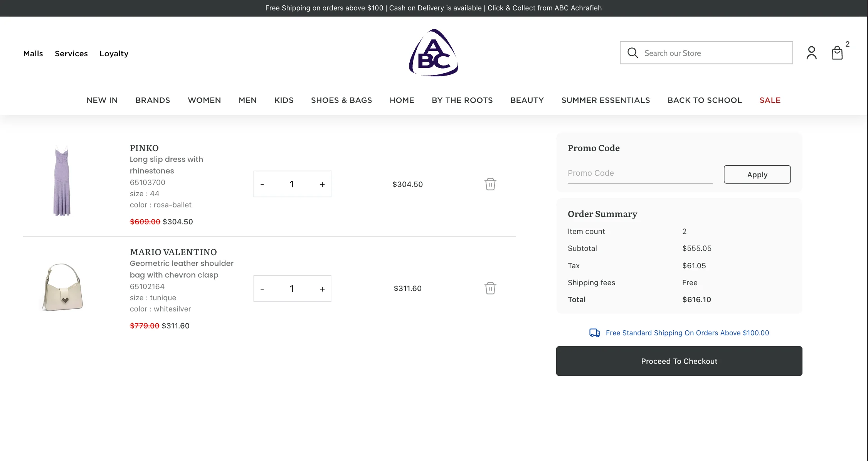Image resolution: width=868 pixels, height=461 pixels.
Task: Open the Loyalty menu
Action: (x=114, y=54)
